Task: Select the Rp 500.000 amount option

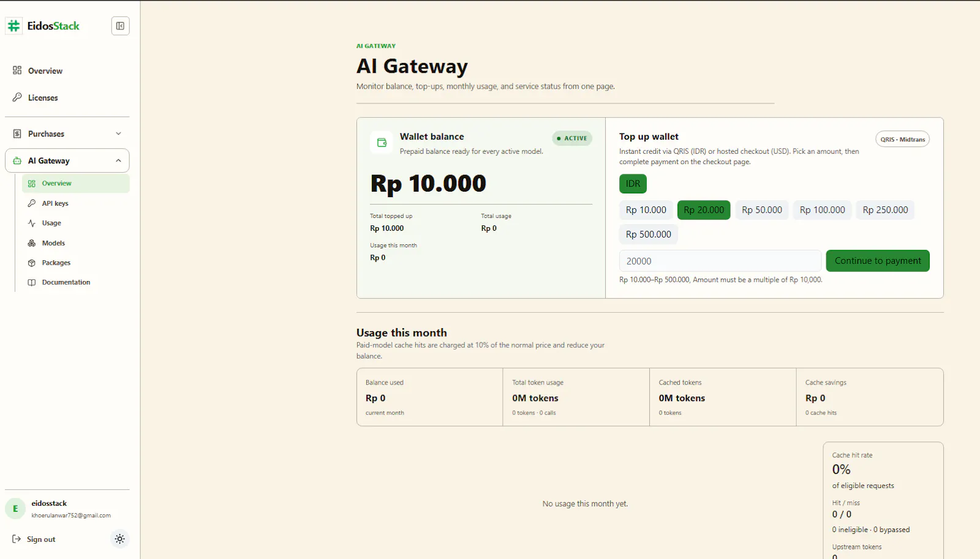Action: point(649,234)
